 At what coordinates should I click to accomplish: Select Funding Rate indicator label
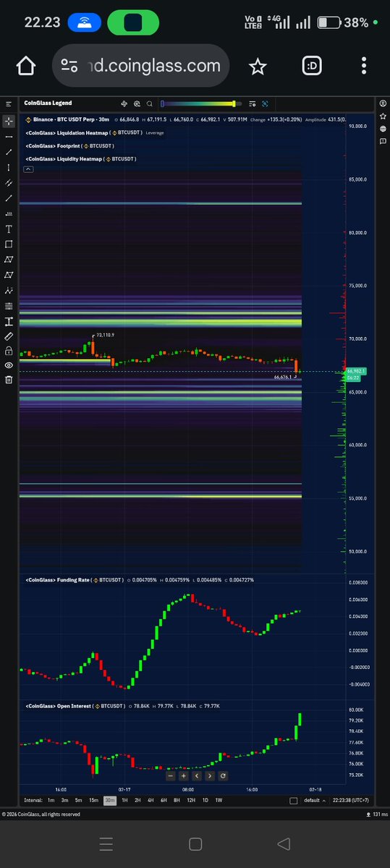click(x=57, y=579)
